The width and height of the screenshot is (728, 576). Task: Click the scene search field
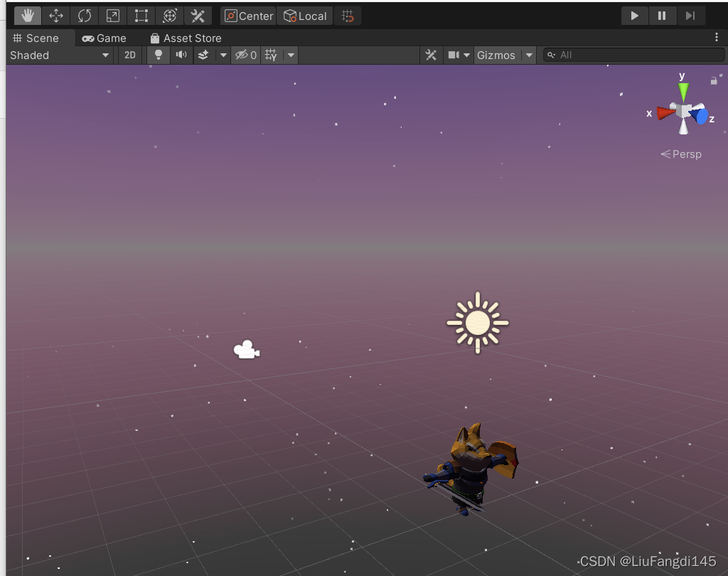633,55
